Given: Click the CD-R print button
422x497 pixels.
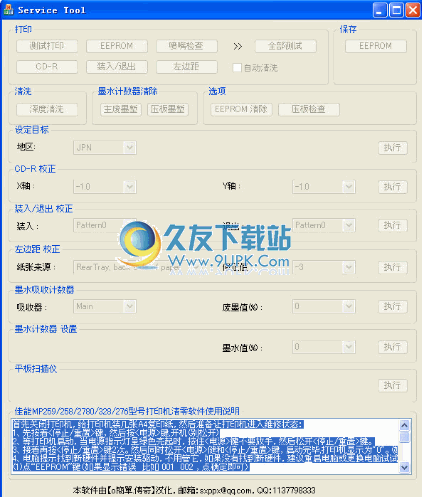Looking at the screenshot, I should pos(47,67).
